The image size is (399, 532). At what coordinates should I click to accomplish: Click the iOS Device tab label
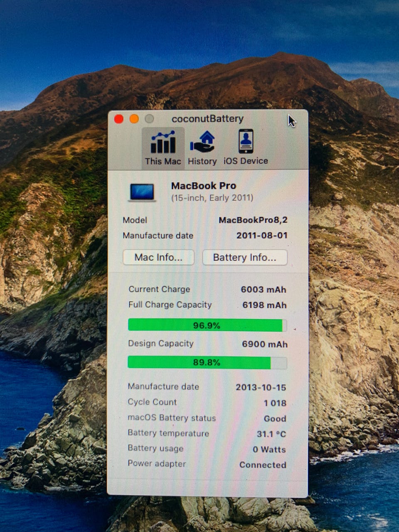click(246, 161)
